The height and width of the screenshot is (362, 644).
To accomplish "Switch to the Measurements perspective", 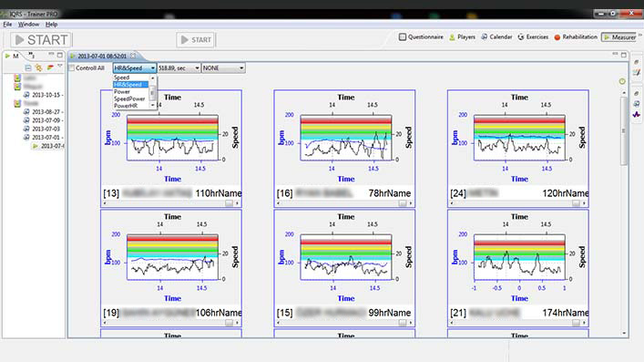I will click(x=619, y=37).
